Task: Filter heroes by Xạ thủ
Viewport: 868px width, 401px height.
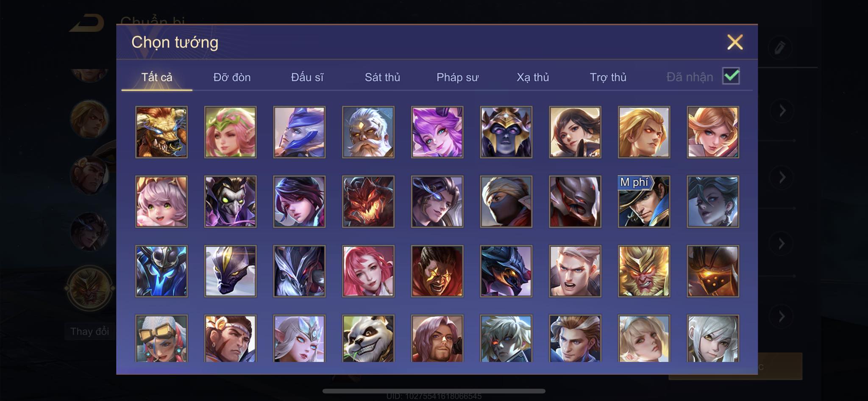Action: pos(533,77)
